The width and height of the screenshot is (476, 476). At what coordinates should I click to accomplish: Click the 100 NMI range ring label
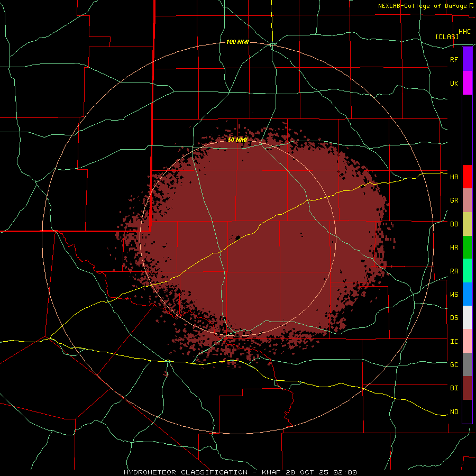coord(237,42)
